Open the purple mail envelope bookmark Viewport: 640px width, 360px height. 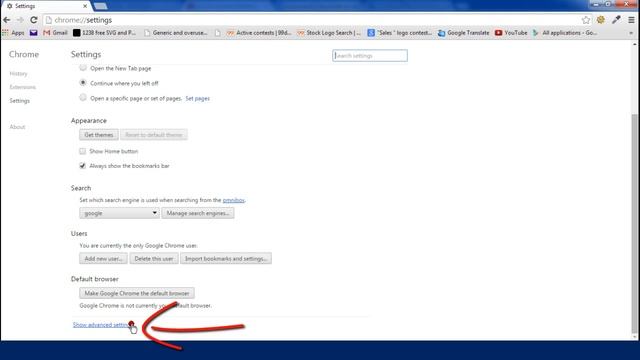[33, 33]
